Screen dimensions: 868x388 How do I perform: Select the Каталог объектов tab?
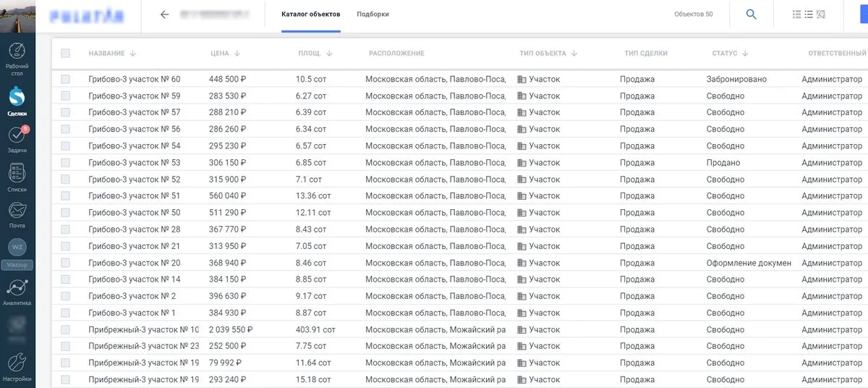pyautogui.click(x=310, y=14)
